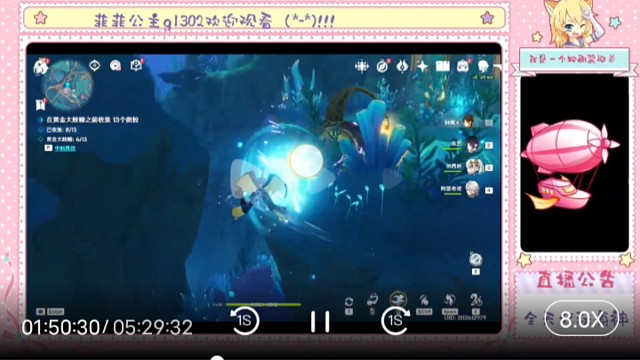Viewport: 640px width, 360px height.
Task: Use the round gadget icon above skills
Action: (x=476, y=259)
